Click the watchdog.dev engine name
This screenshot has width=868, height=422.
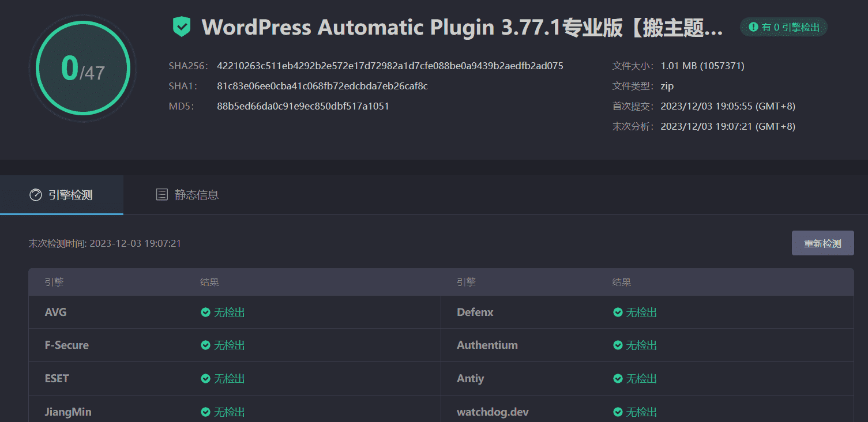click(x=493, y=412)
